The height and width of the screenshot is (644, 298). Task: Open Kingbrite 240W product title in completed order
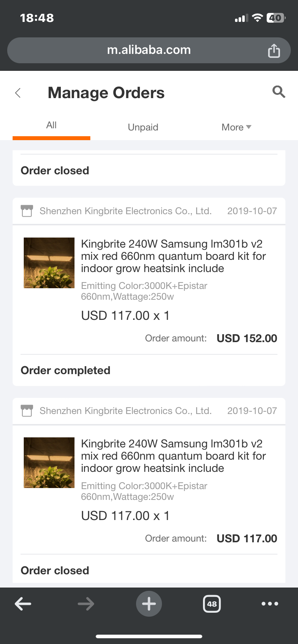click(x=173, y=256)
